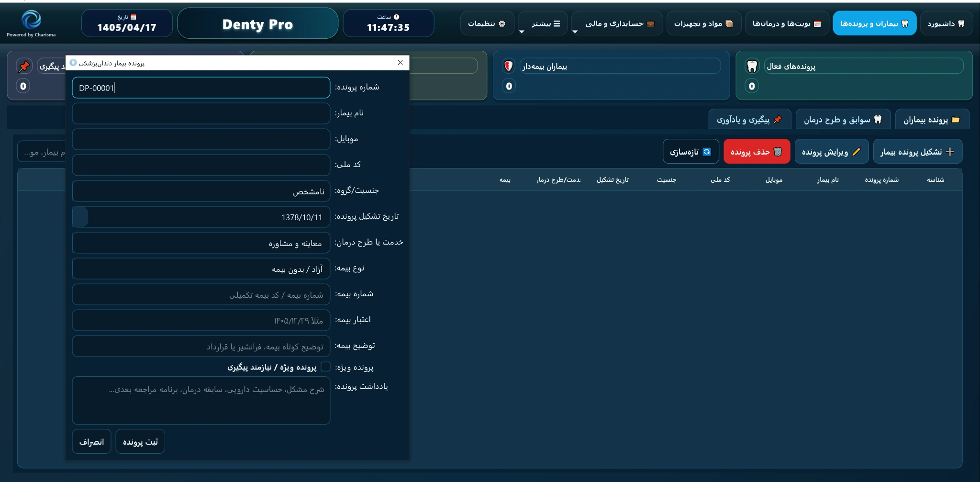980x482 pixels.
Task: Open the خدمت یا طرح درمان dropdown
Action: pyautogui.click(x=201, y=243)
